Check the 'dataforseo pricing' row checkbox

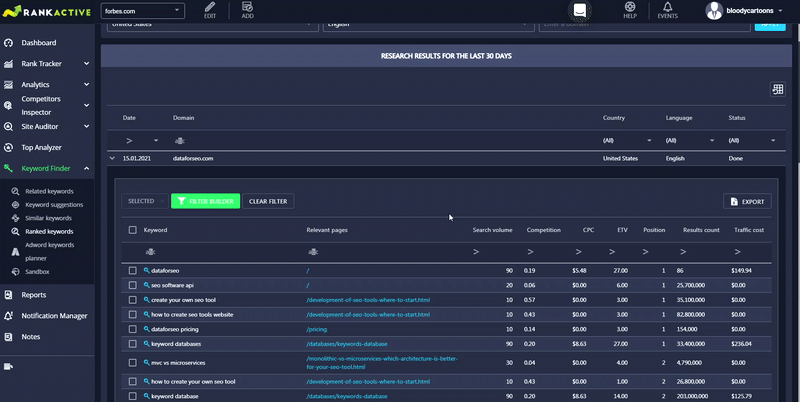(x=133, y=330)
